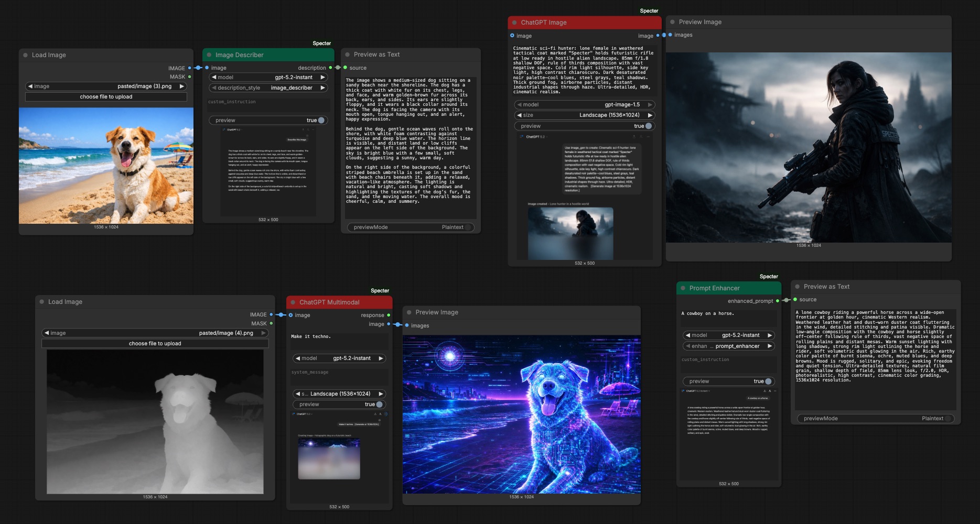Screen dimensions: 980x524
Task: Open the size Landscape dropdown in ChatGPT Image
Action: click(x=584, y=115)
